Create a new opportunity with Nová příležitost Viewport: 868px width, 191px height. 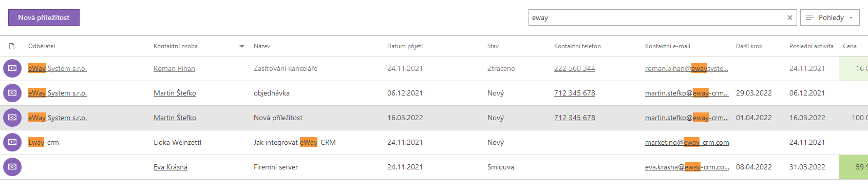44,17
